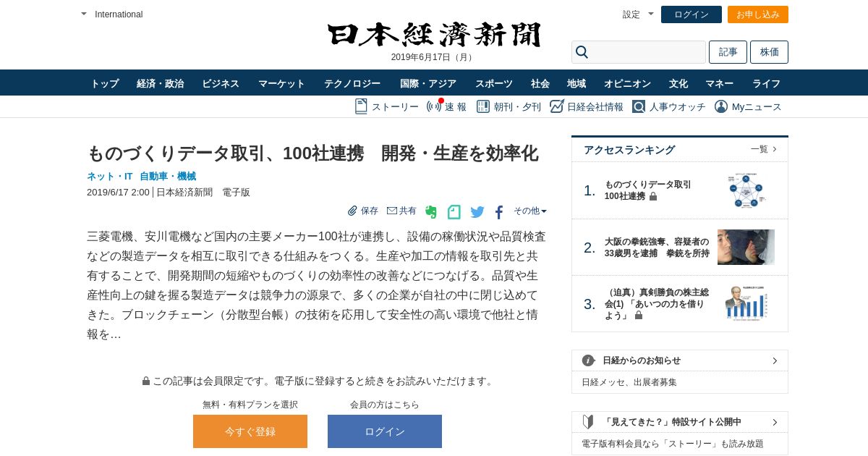Open the ネット・IT topic link

tap(110, 176)
